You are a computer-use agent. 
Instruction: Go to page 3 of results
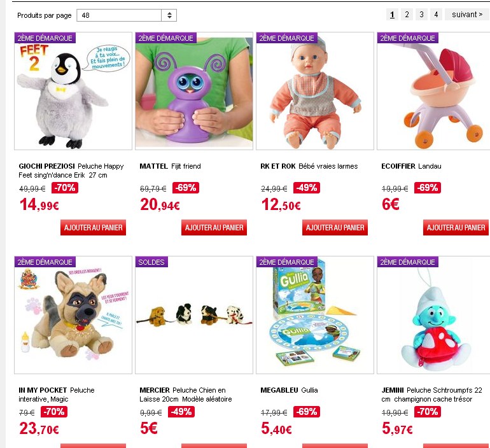point(421,15)
